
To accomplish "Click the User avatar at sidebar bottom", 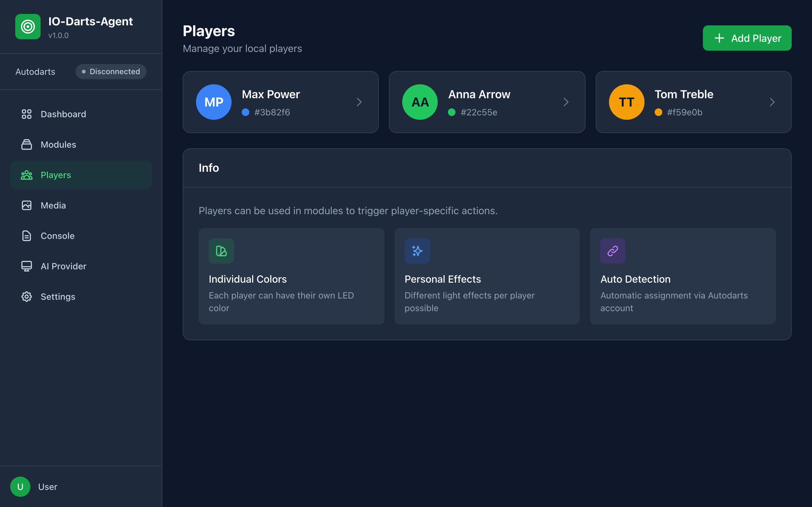I will tap(20, 486).
